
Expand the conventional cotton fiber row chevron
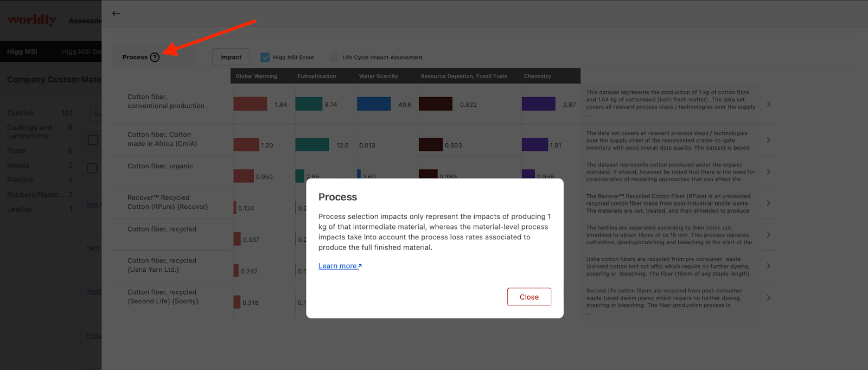pyautogui.click(x=768, y=104)
